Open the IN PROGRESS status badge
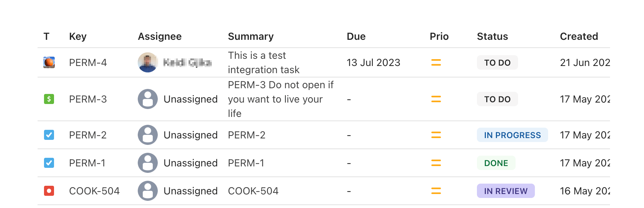 (x=512, y=135)
